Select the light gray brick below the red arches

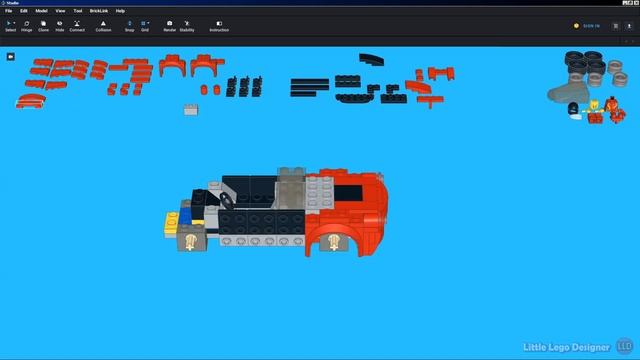(x=191, y=109)
